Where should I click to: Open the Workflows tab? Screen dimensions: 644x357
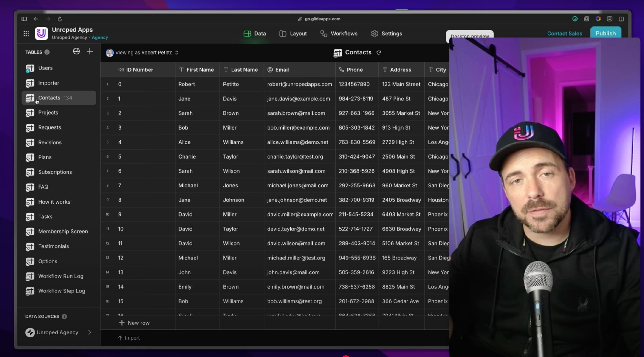click(x=339, y=34)
